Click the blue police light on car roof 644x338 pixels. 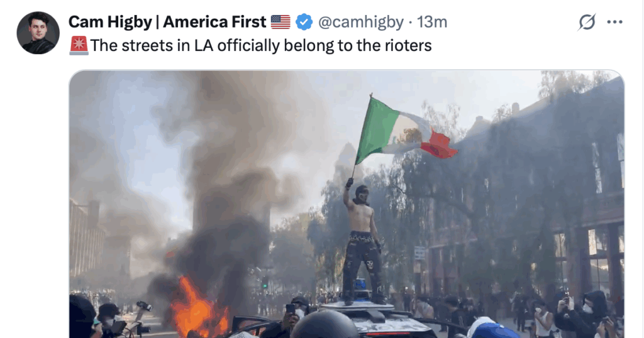(360, 283)
